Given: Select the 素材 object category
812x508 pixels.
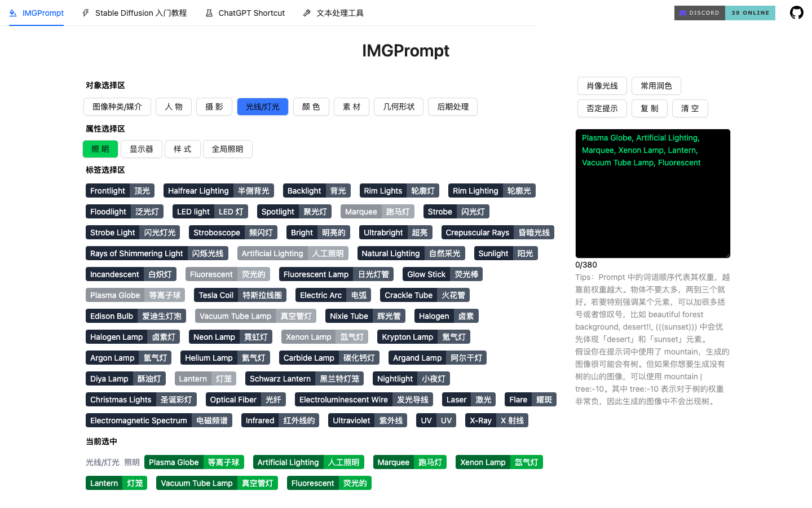Looking at the screenshot, I should coord(352,107).
